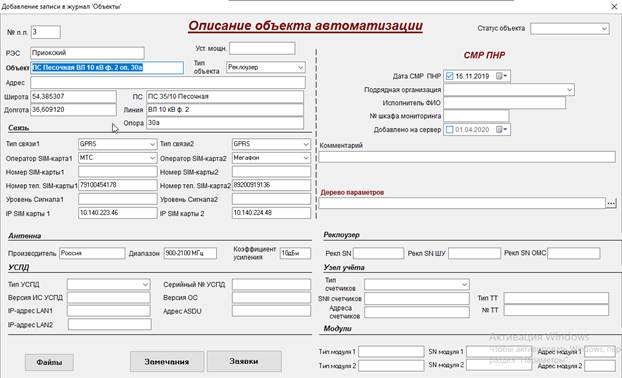Click the IP-адрес LAN1 field
622x378 pixels.
(x=109, y=311)
